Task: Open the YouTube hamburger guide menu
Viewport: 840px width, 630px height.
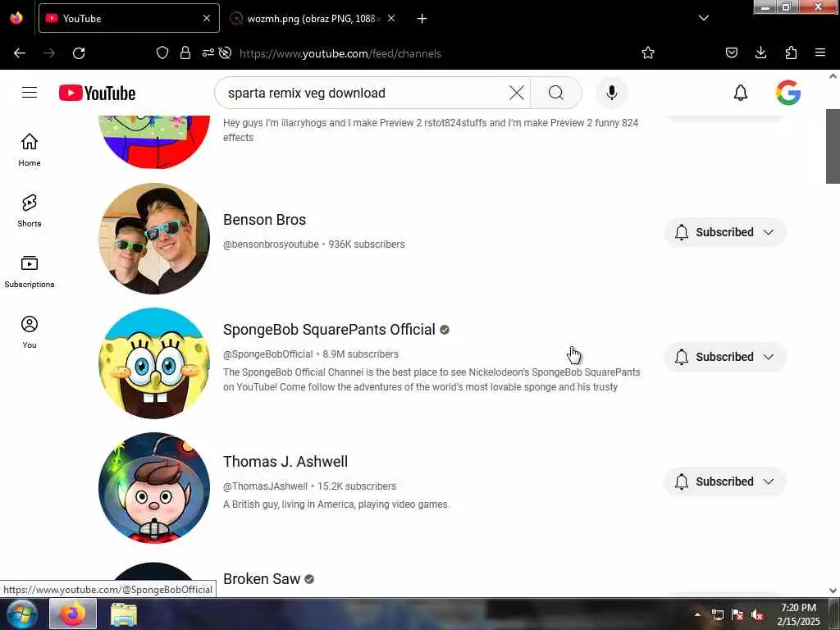Action: pos(30,93)
